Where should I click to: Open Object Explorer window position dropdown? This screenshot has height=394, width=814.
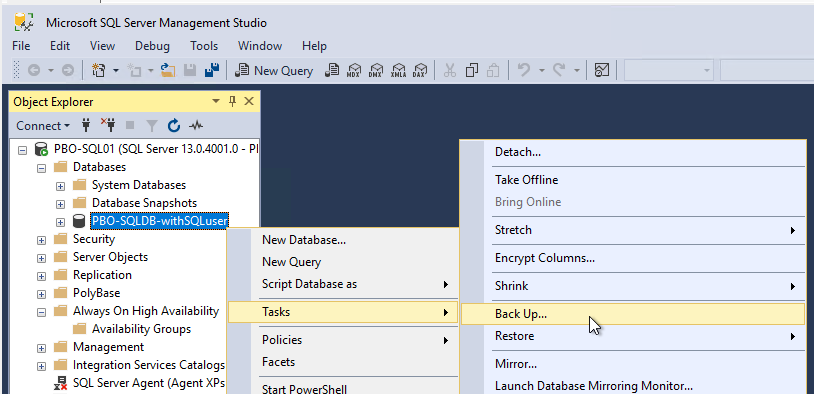[216, 102]
